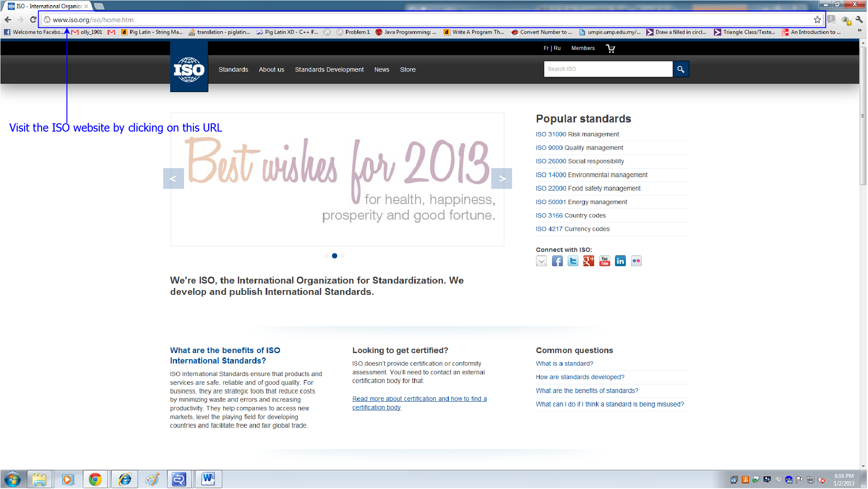Open ISO's Facebook page icon

pyautogui.click(x=557, y=261)
